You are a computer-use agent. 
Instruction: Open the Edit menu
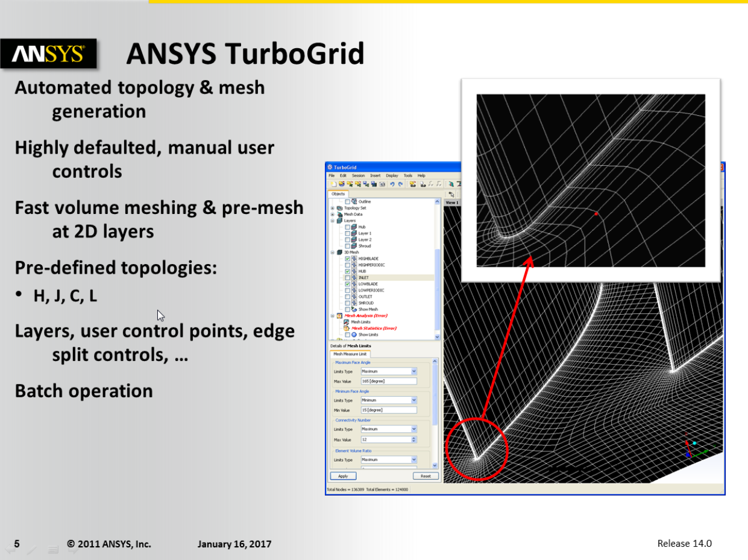pos(343,175)
